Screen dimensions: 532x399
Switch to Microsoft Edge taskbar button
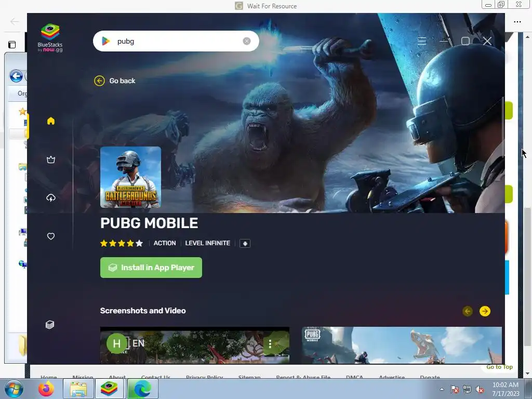tap(143, 389)
